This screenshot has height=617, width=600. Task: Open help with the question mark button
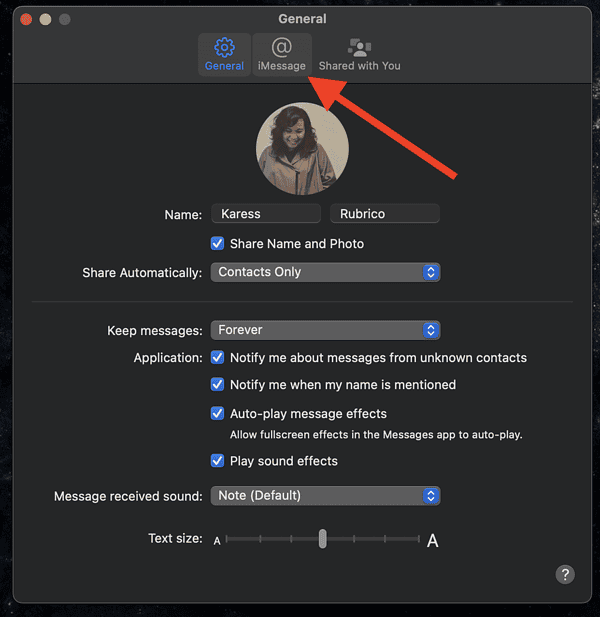click(x=565, y=574)
